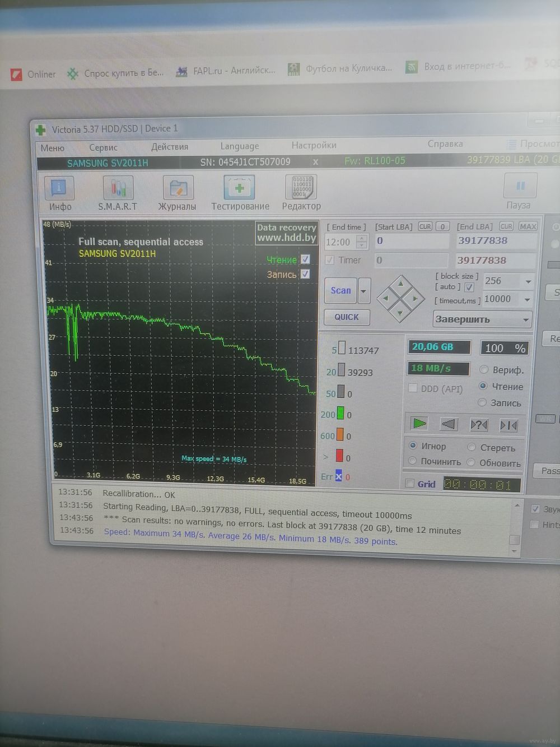Click the right arrow on navigation diamond

(414, 299)
